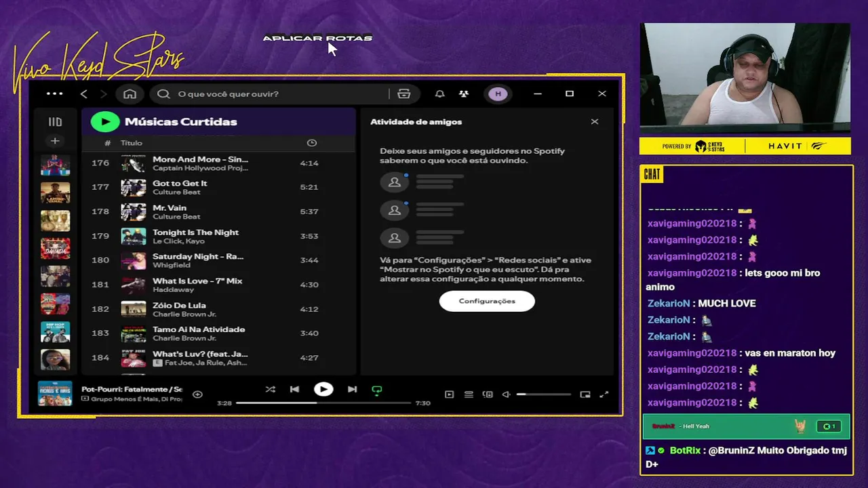This screenshot has width=868, height=488.
Task: Collapse Your Library sidebar icon
Action: 55,122
